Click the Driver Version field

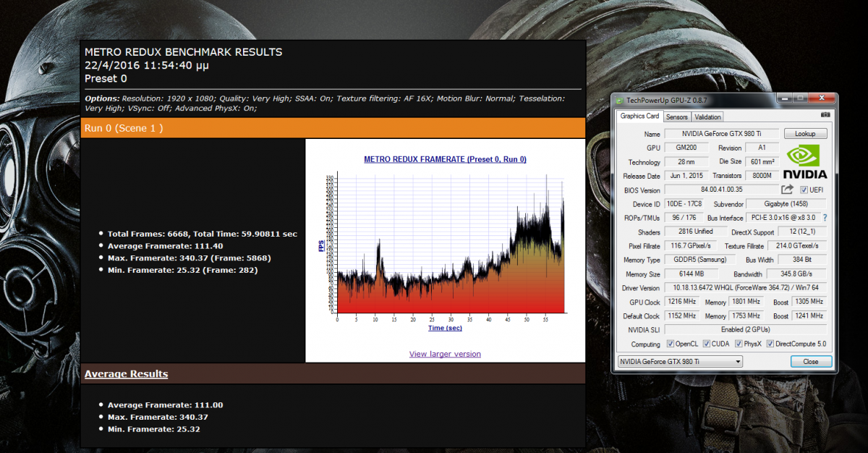746,288
